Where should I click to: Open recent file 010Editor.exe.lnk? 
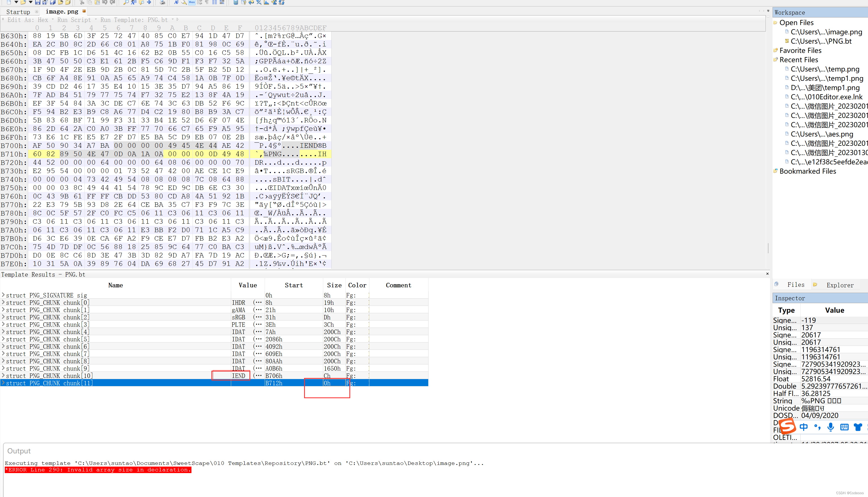[x=826, y=97]
